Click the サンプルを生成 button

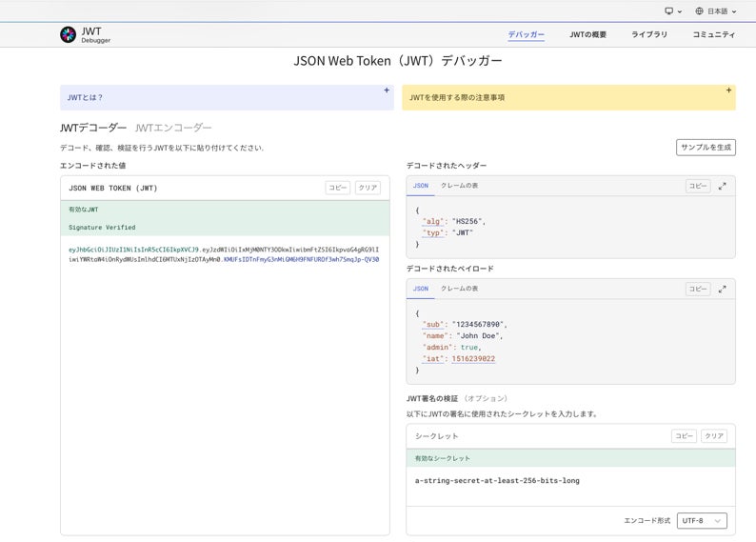[x=706, y=148]
